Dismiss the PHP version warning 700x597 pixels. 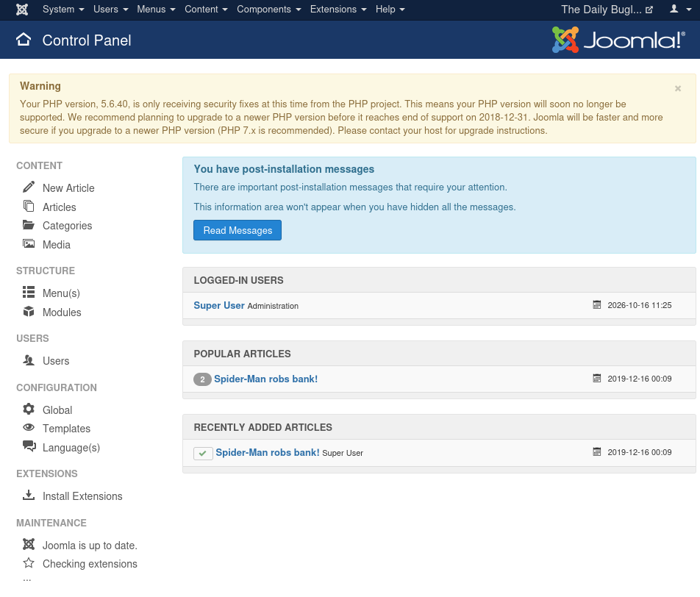coord(678,88)
